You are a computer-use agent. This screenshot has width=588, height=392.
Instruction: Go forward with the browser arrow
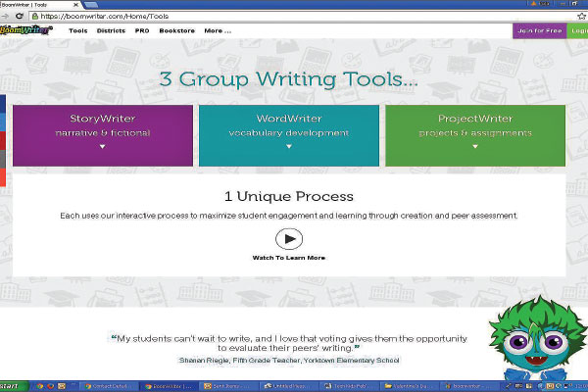(x=5, y=16)
